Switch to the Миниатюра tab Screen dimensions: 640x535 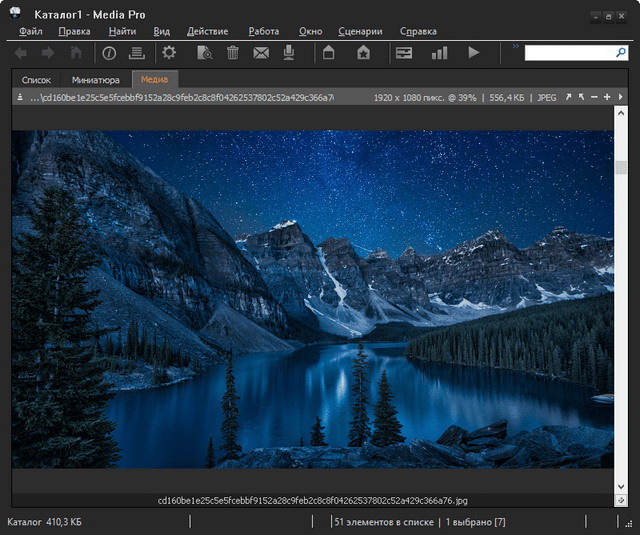(x=96, y=80)
